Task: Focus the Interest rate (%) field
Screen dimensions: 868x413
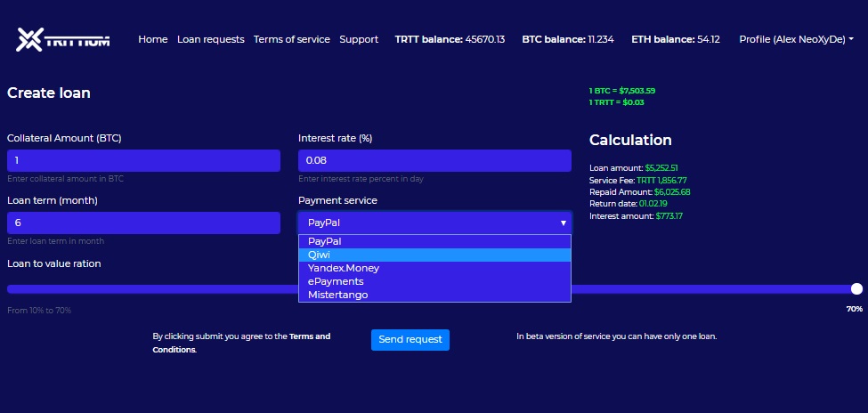Action: (x=434, y=160)
